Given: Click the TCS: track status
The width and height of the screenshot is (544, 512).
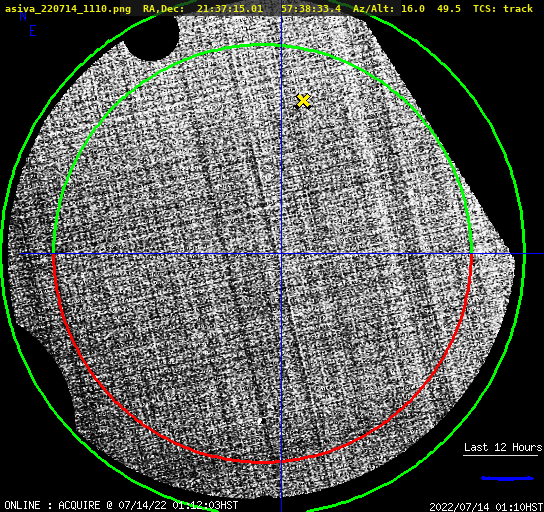Looking at the screenshot, I should pyautogui.click(x=503, y=8).
